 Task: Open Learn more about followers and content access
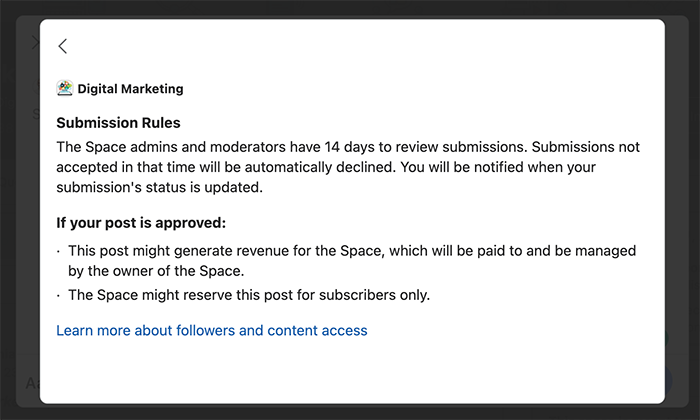tap(212, 330)
